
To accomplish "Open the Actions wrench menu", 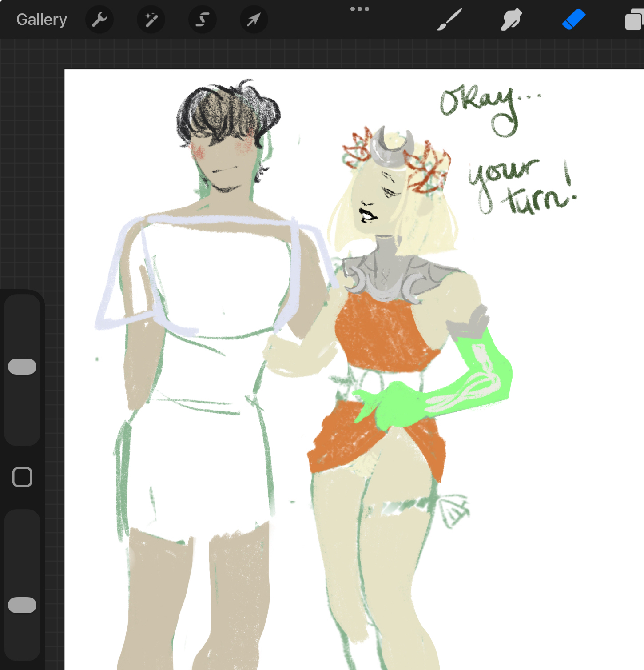I will click(99, 20).
